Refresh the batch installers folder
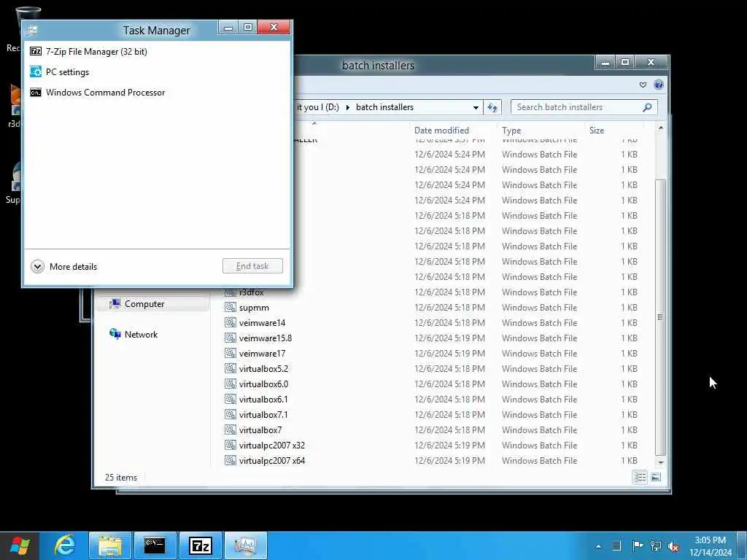Viewport: 747px width, 560px height. [x=492, y=108]
